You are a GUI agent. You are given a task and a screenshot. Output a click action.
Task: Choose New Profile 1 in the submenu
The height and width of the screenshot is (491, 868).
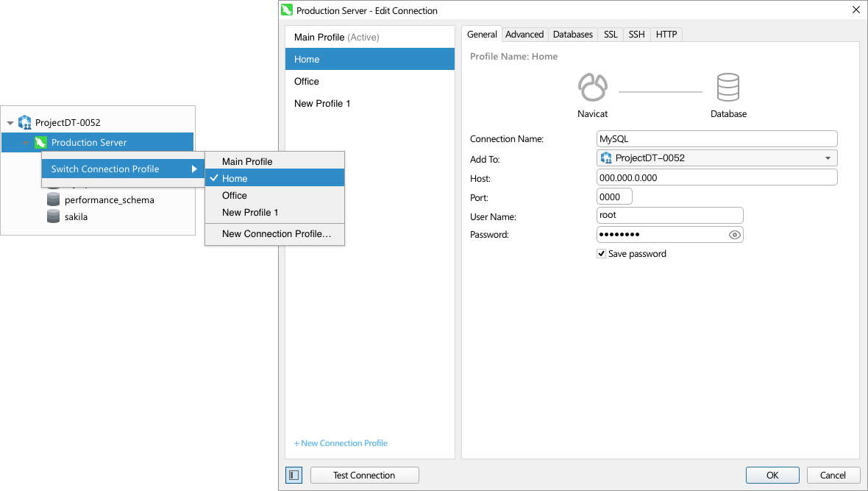pos(274,212)
